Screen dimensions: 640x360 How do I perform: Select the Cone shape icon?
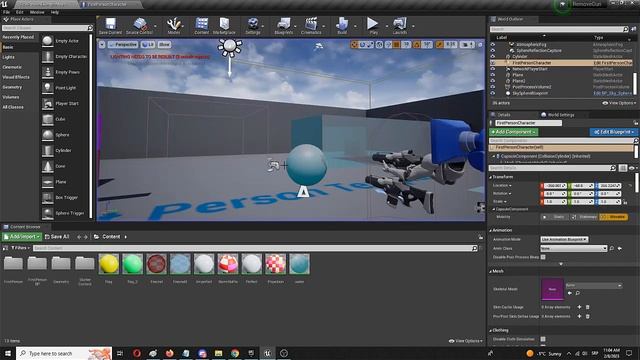[x=48, y=166]
